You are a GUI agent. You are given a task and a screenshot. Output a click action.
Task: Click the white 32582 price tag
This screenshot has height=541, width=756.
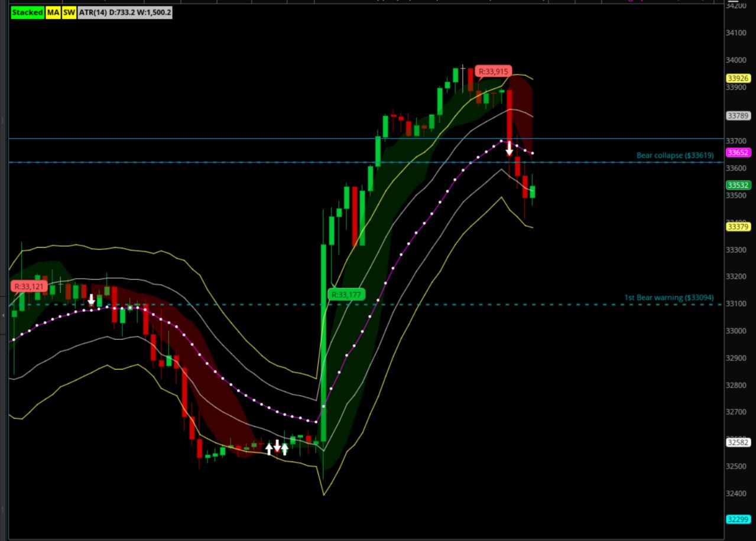coord(738,442)
